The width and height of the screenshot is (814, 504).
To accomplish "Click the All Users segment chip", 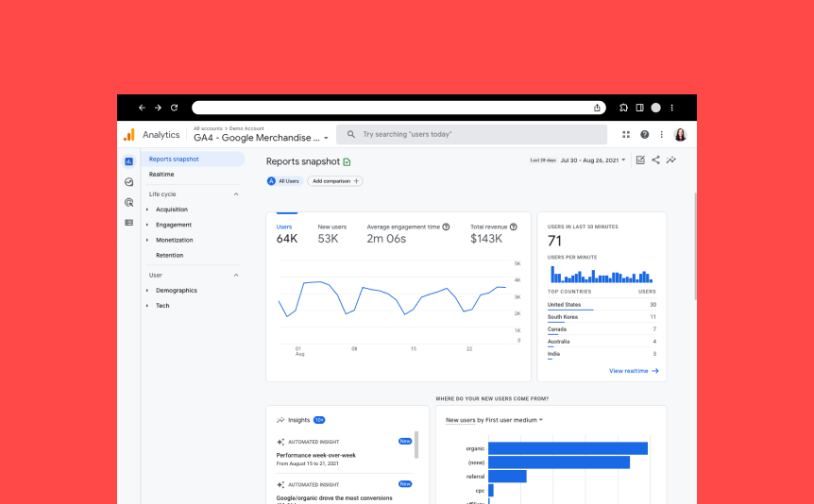I will coord(284,181).
